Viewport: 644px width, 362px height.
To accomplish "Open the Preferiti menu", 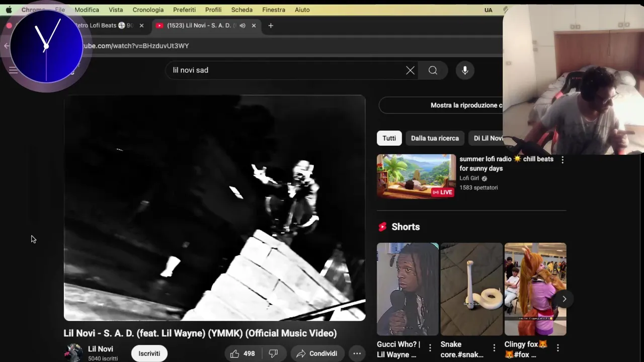I will point(184,10).
